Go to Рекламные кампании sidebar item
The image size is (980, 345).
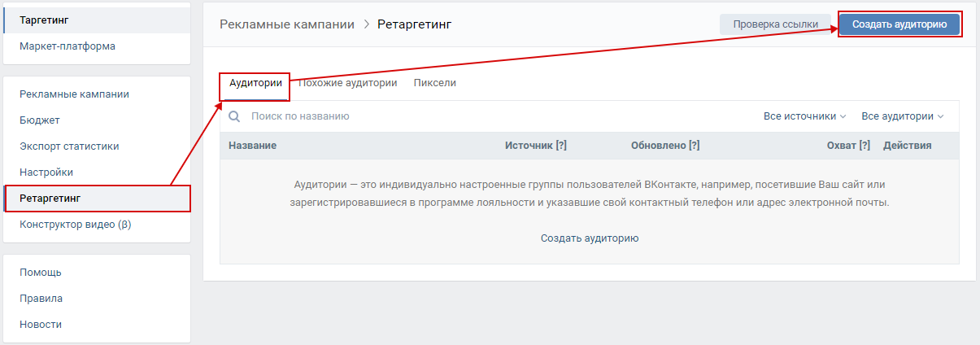pos(97,94)
